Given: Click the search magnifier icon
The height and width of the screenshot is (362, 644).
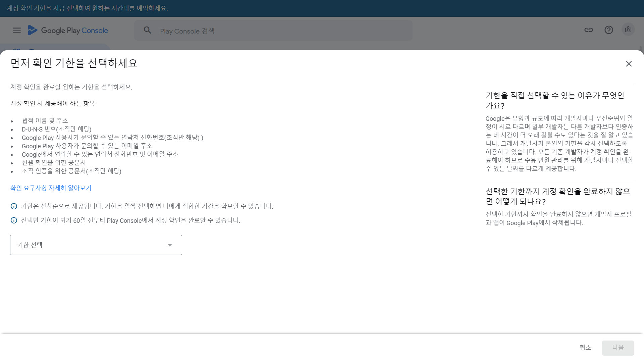Looking at the screenshot, I should pos(148,30).
